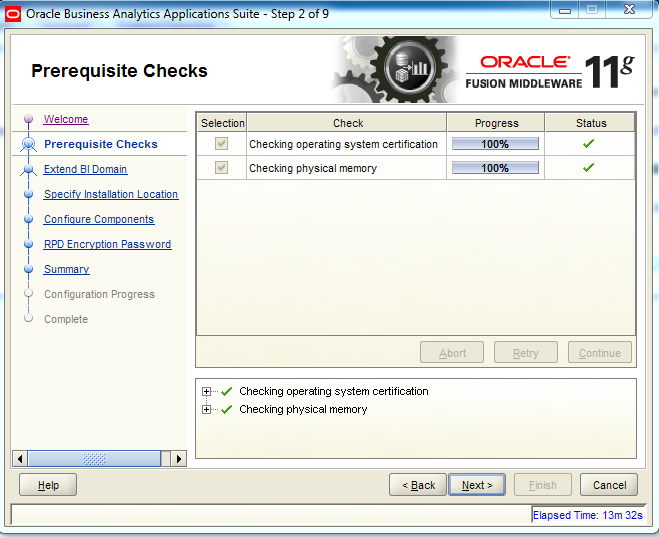659x538 pixels.
Task: Open the Summary step link
Action: tap(66, 269)
